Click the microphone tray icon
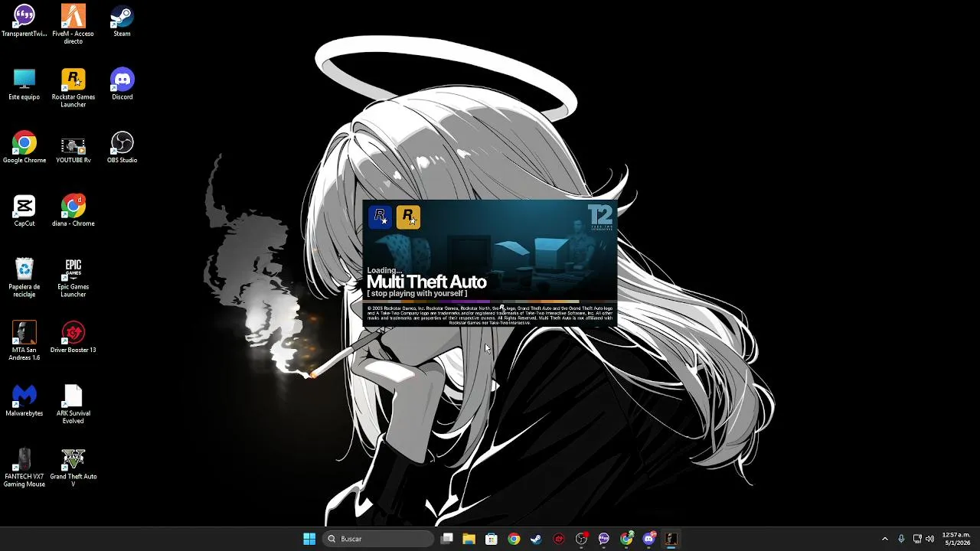Screen dimensions: 980x551 [901, 539]
